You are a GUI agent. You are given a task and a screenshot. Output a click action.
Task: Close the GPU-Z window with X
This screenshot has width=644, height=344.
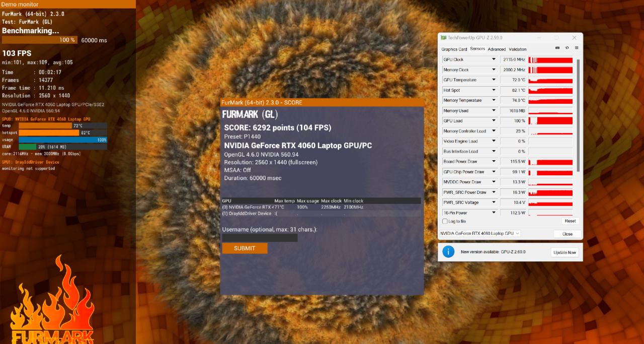(574, 38)
